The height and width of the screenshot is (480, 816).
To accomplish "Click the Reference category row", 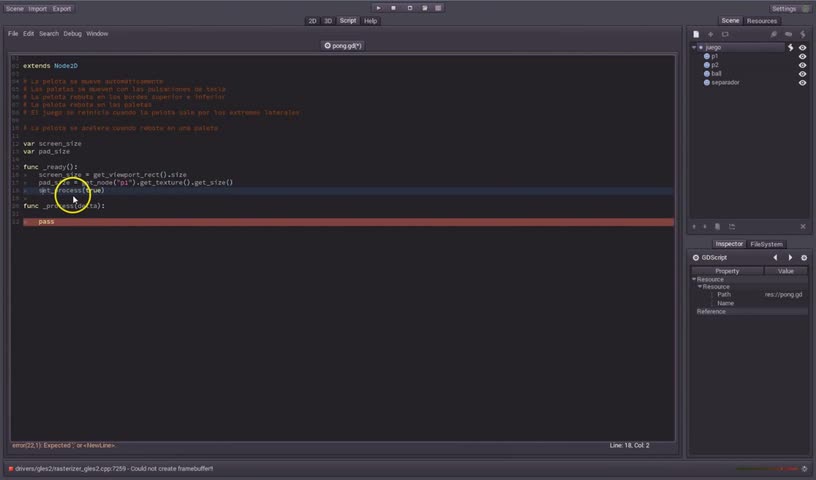I will pos(749,312).
